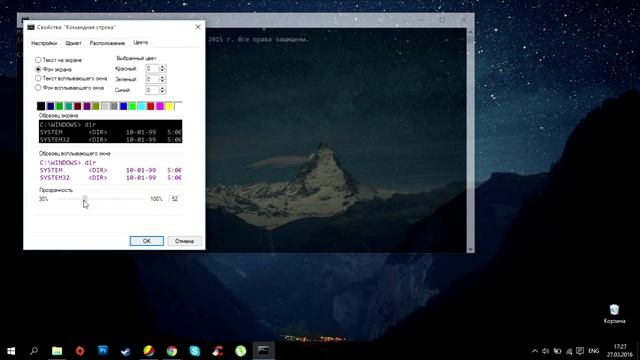Pick the lime green color swatch
This screenshot has width=640, height=360.
coord(132,106)
